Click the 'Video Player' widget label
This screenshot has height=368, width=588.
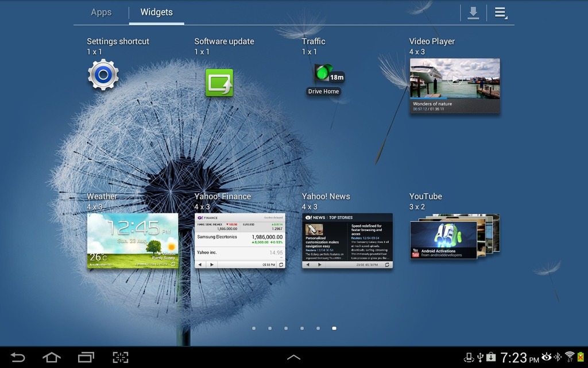(x=432, y=41)
